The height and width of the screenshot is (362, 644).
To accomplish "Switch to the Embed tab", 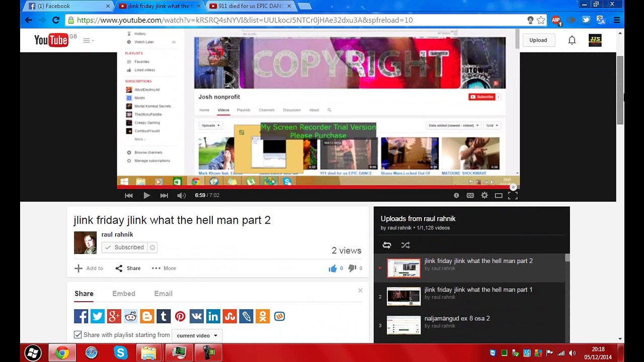I will pyautogui.click(x=124, y=294).
